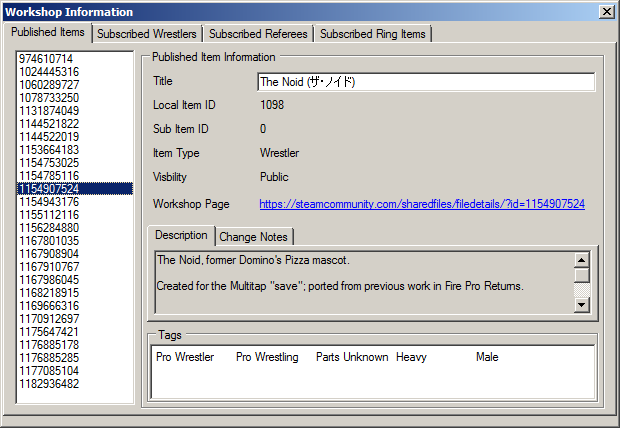Screen dimensions: 620x428
Task: Select published item 1154943176
Action: click(x=48, y=202)
